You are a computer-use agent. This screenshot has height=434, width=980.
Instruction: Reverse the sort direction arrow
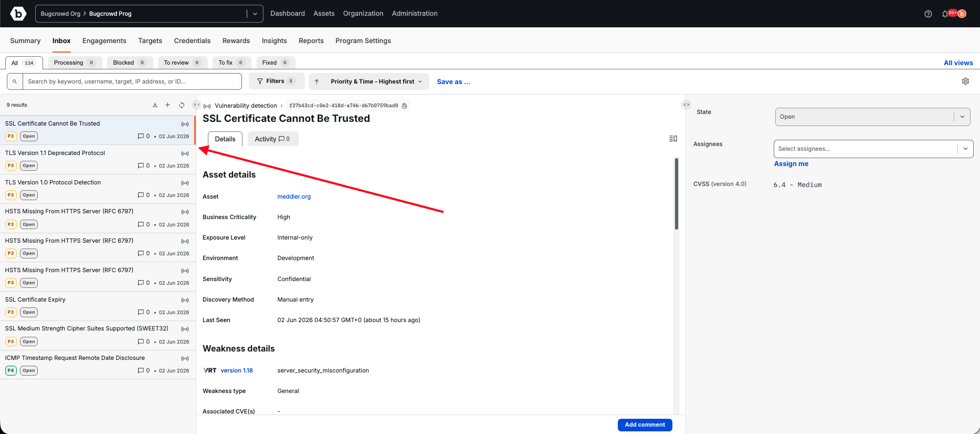click(317, 81)
